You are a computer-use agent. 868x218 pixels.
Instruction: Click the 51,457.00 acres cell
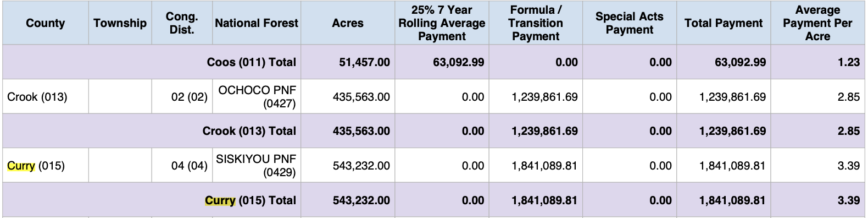[x=348, y=62]
